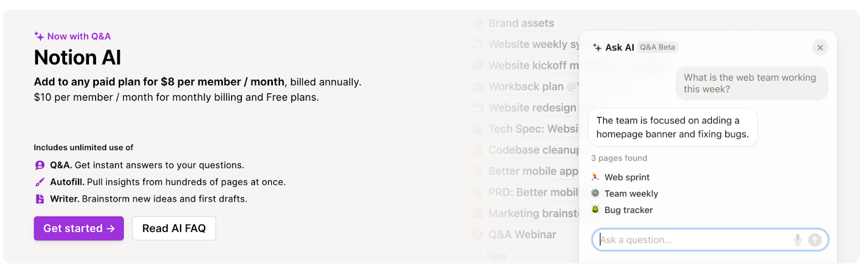Click the Q&A chat bubble icon
868x273 pixels.
pyautogui.click(x=40, y=165)
